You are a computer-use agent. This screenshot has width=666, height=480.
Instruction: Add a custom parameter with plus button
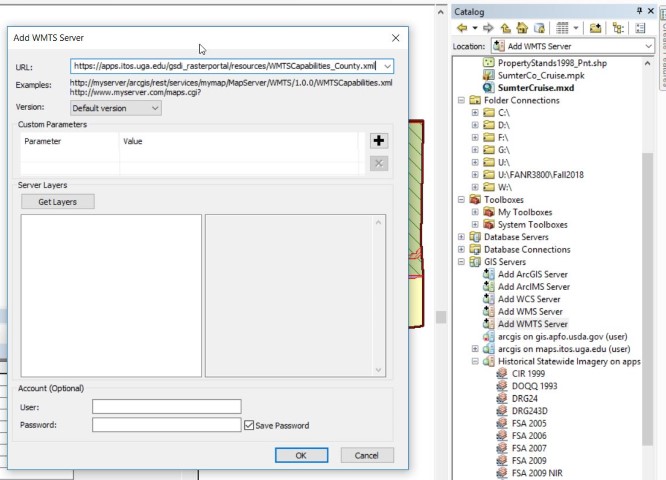tap(378, 141)
